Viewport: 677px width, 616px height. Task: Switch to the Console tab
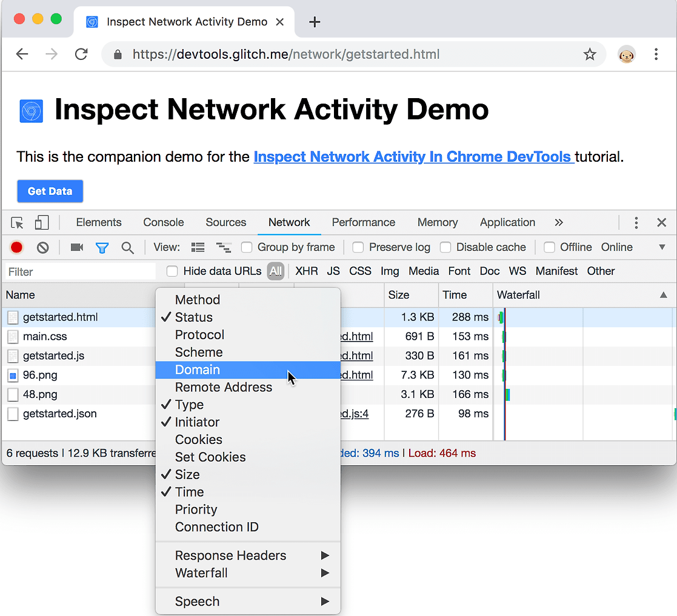pos(164,222)
